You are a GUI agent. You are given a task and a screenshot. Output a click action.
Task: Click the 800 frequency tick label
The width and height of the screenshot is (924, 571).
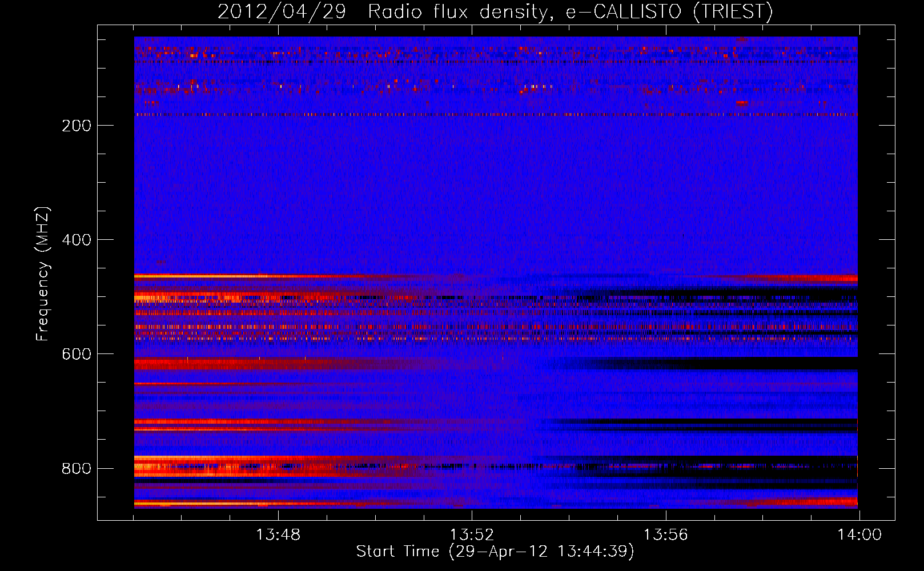77,468
